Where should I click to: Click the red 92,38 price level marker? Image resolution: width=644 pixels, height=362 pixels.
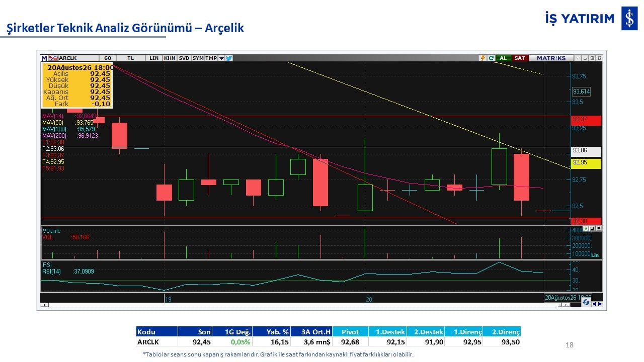tap(586, 221)
